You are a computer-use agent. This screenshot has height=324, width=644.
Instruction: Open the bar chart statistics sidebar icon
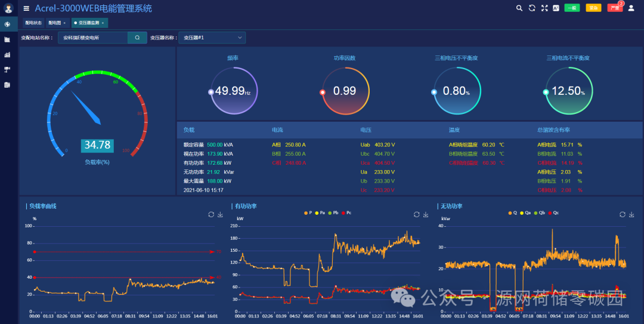tap(7, 55)
